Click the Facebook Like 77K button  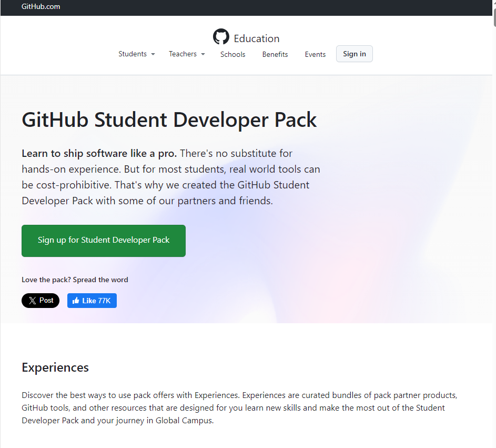(92, 301)
